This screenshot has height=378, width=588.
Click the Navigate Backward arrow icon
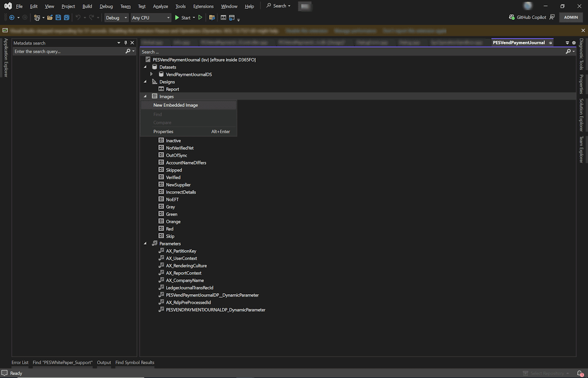coord(12,18)
